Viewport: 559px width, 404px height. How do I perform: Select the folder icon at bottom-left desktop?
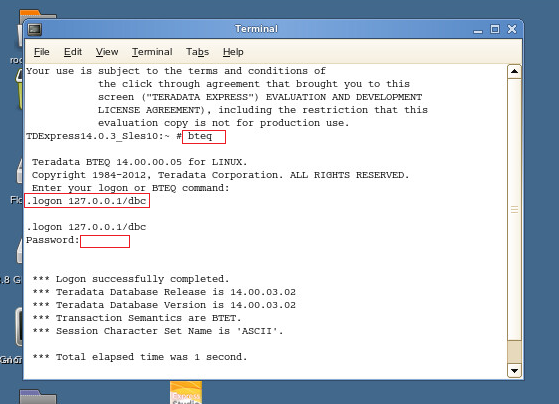[38, 397]
